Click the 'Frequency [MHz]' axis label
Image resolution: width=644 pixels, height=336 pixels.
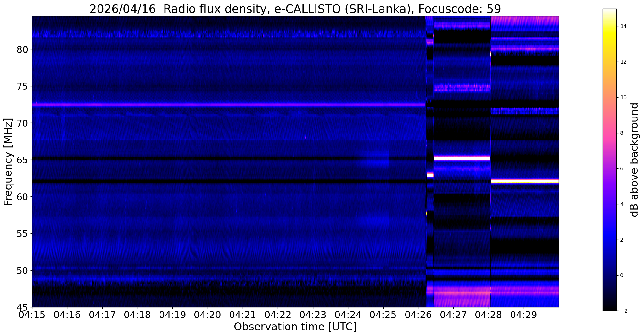click(8, 162)
